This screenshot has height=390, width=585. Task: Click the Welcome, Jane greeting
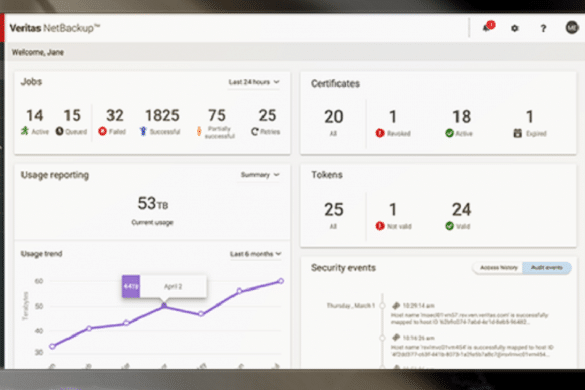38,52
